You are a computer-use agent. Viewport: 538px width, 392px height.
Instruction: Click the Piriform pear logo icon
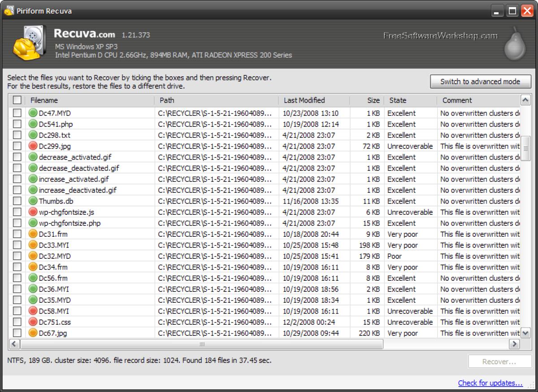coord(514,45)
